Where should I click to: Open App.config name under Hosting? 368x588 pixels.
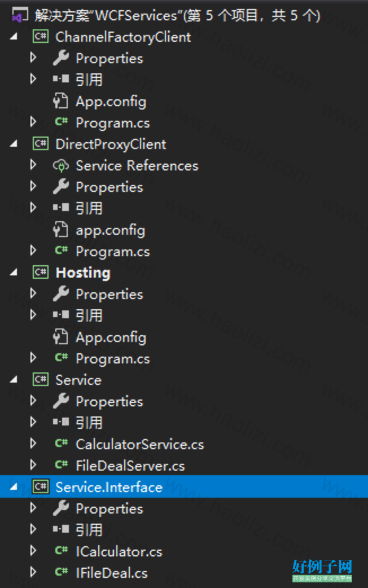pos(111,338)
